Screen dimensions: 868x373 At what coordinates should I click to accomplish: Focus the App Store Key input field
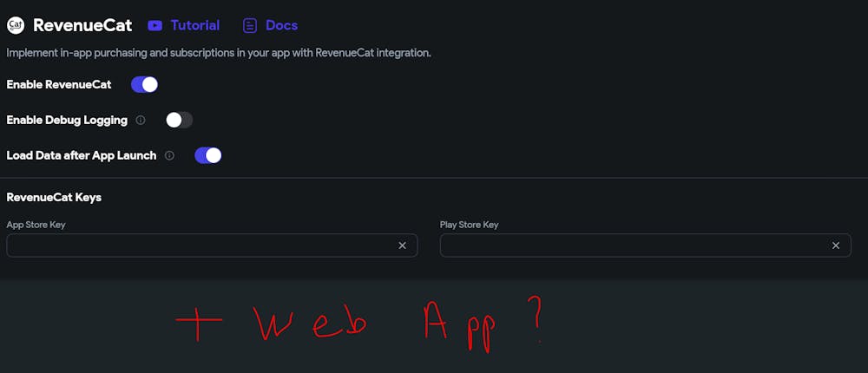200,245
